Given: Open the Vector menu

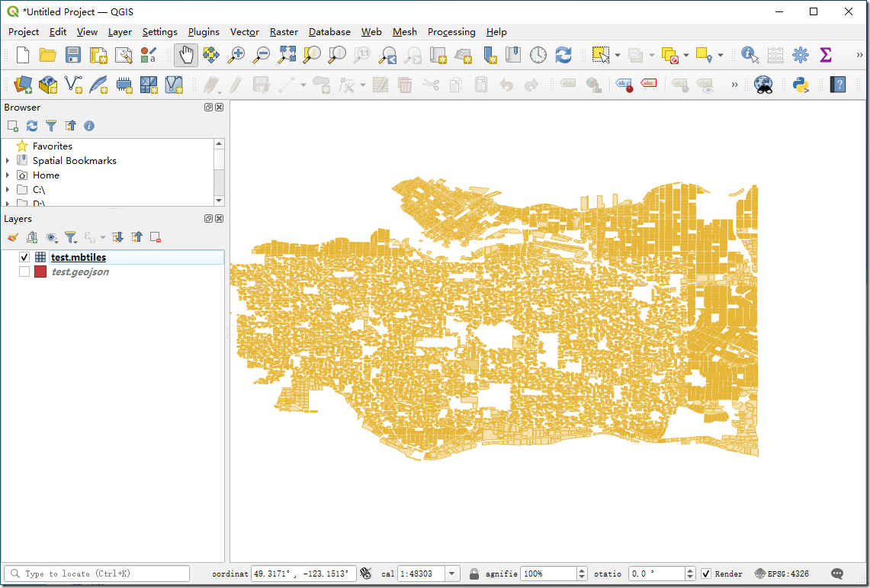Looking at the screenshot, I should click(245, 32).
